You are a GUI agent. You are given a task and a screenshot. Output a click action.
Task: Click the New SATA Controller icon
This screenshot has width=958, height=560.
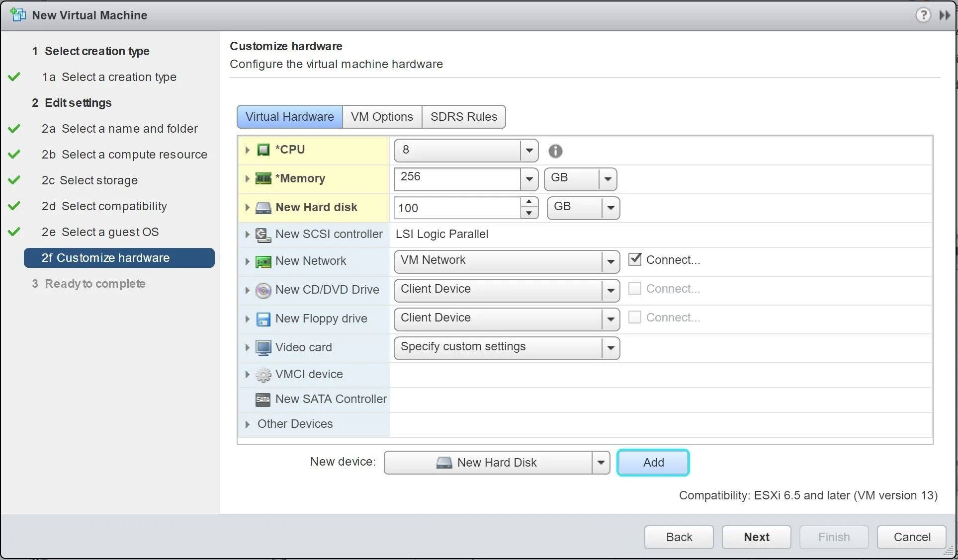point(263,400)
